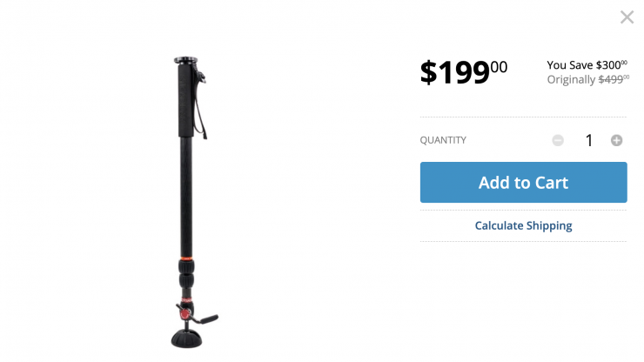Close the product quick view popup

(627, 17)
